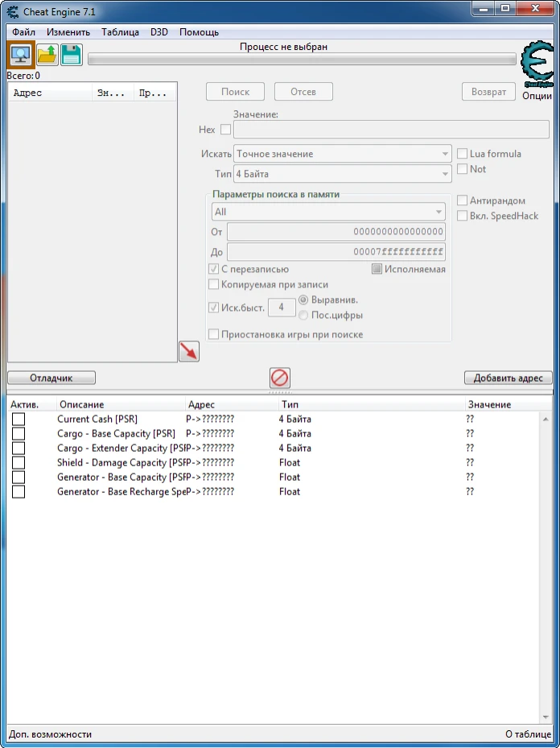560x748 pixels.
Task: Select the Выравнив. radio button
Action: pos(303,300)
